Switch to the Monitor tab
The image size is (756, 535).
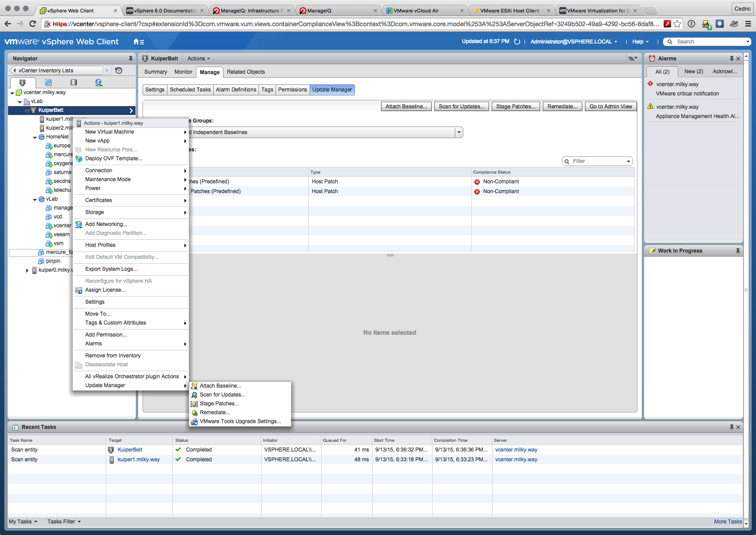pyautogui.click(x=183, y=72)
